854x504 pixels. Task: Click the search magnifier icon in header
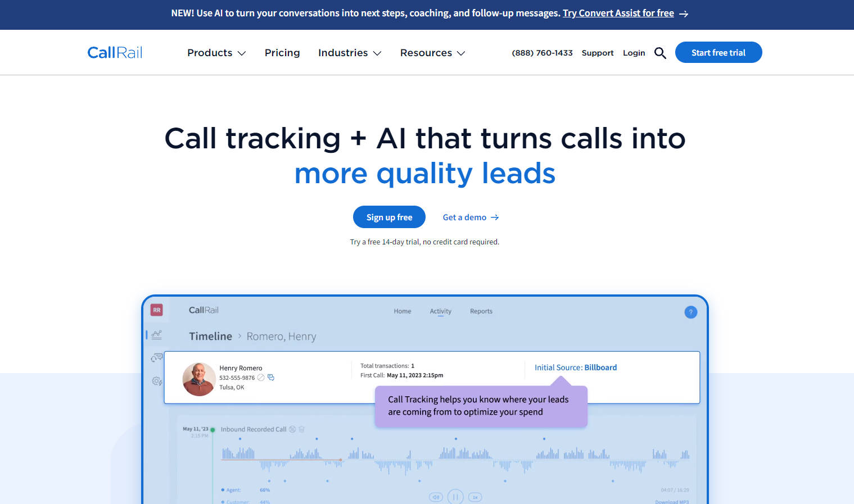[660, 53]
